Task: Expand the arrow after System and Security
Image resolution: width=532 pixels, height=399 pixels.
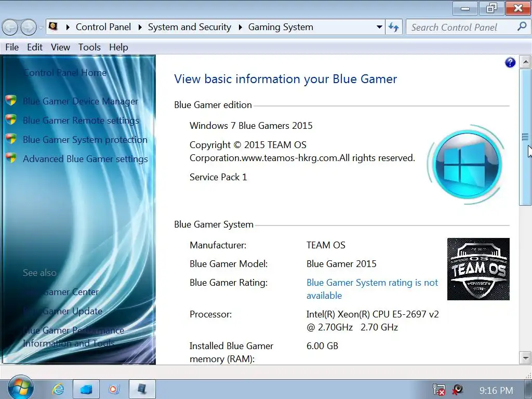Action: tap(240, 27)
